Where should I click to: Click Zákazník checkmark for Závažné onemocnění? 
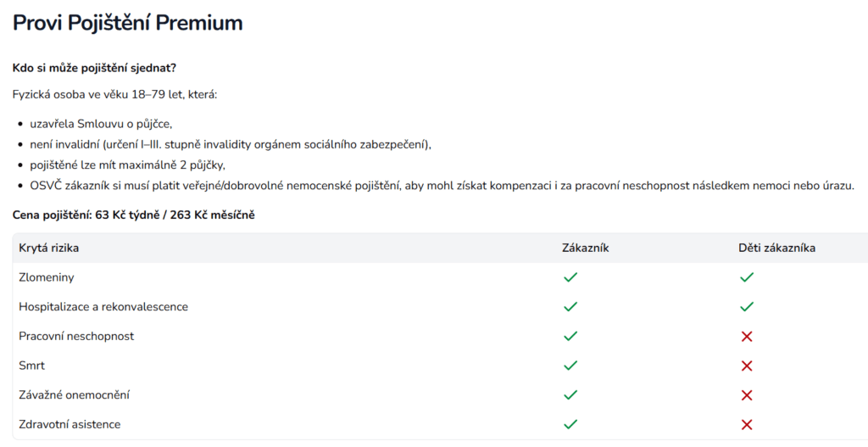(x=570, y=395)
